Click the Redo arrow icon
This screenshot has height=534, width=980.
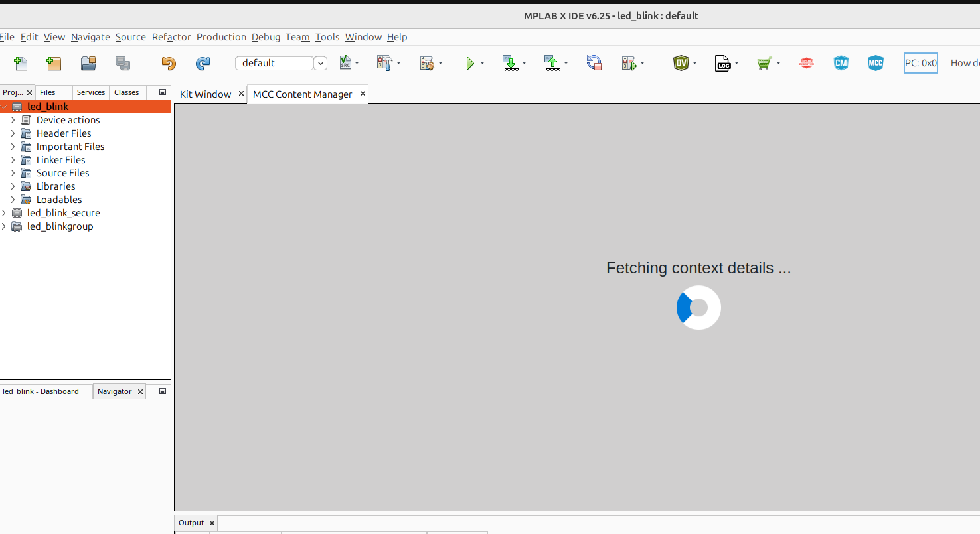pos(203,63)
